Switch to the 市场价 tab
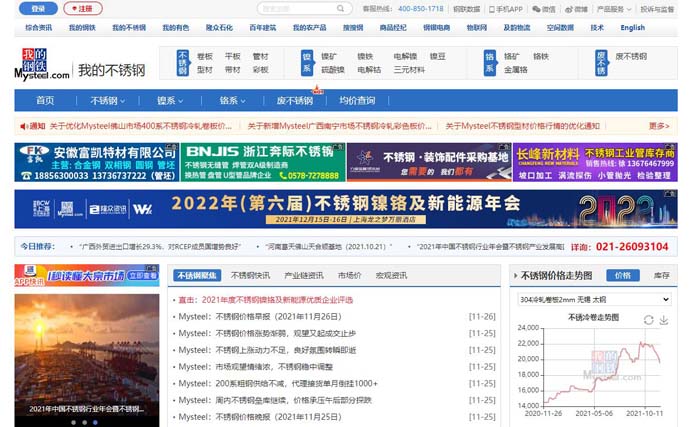Image resolution: width=690 pixels, height=427 pixels. pyautogui.click(x=349, y=276)
